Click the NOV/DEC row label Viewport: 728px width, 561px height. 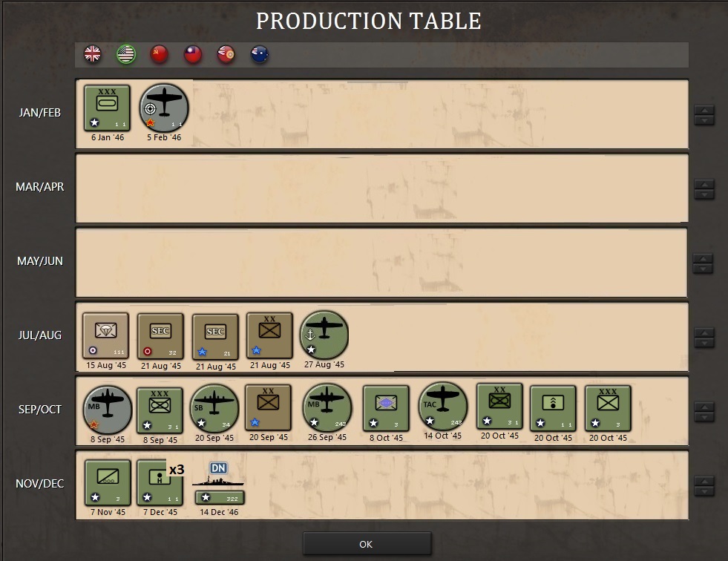pos(40,484)
